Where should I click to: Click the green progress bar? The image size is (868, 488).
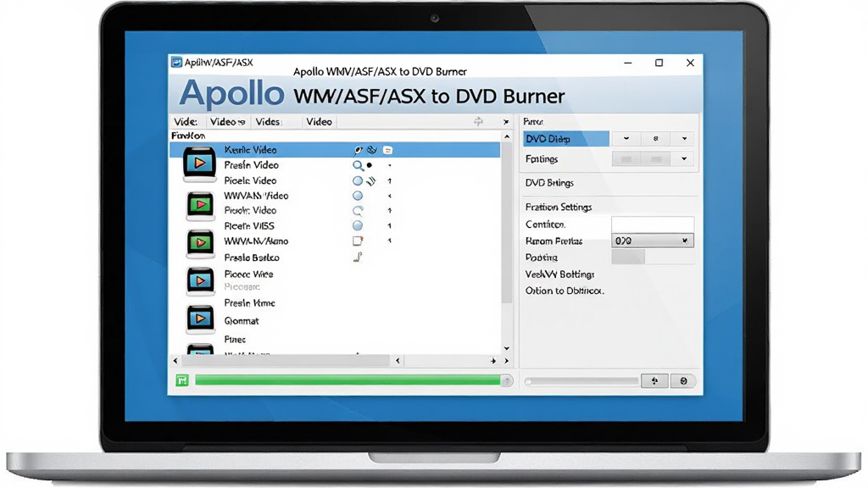coord(348,380)
